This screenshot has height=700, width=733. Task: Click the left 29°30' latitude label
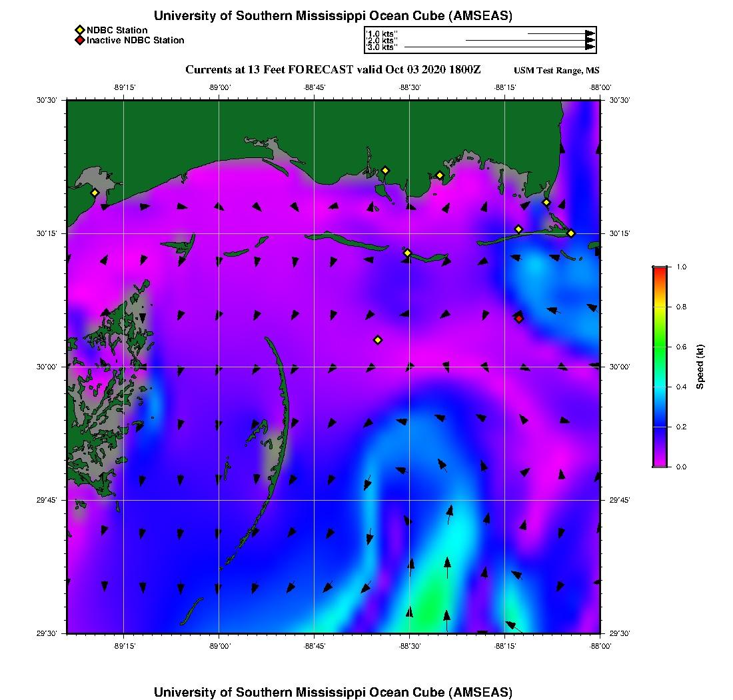tap(47, 633)
